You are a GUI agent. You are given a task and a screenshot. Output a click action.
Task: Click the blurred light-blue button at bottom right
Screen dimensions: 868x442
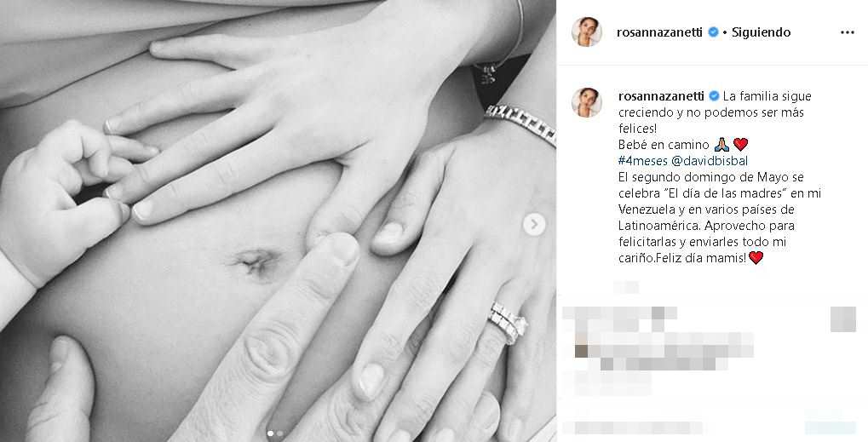[831, 427]
